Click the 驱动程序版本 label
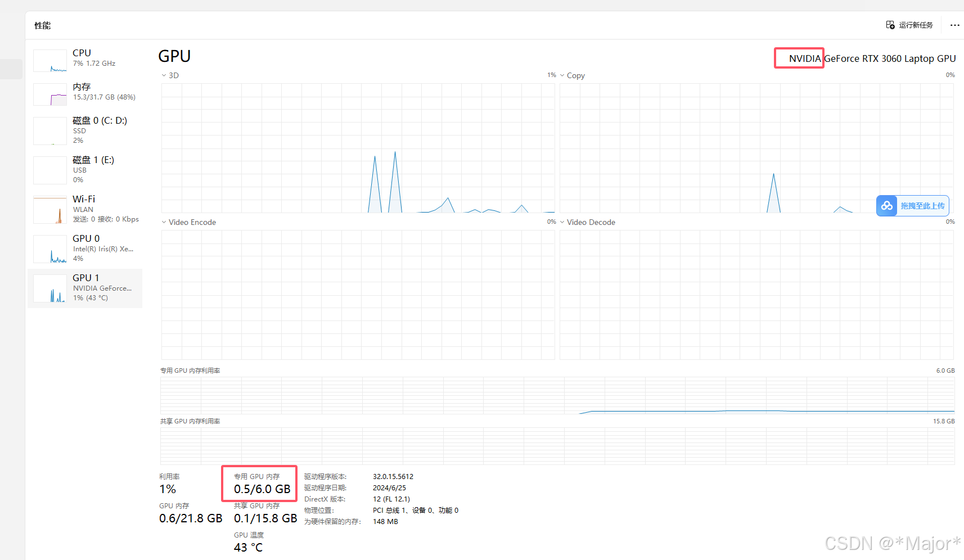This screenshot has height=560, width=964. 326,477
